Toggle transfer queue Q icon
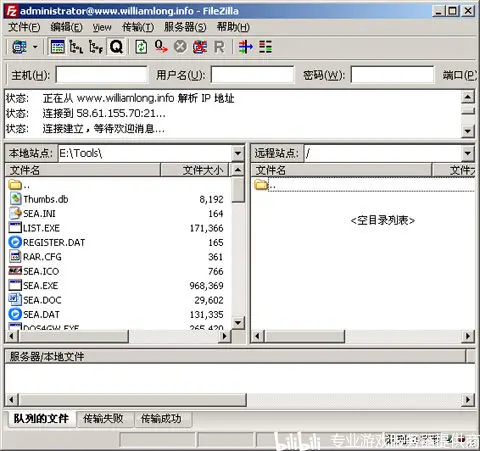This screenshot has height=451, width=480. 116,47
